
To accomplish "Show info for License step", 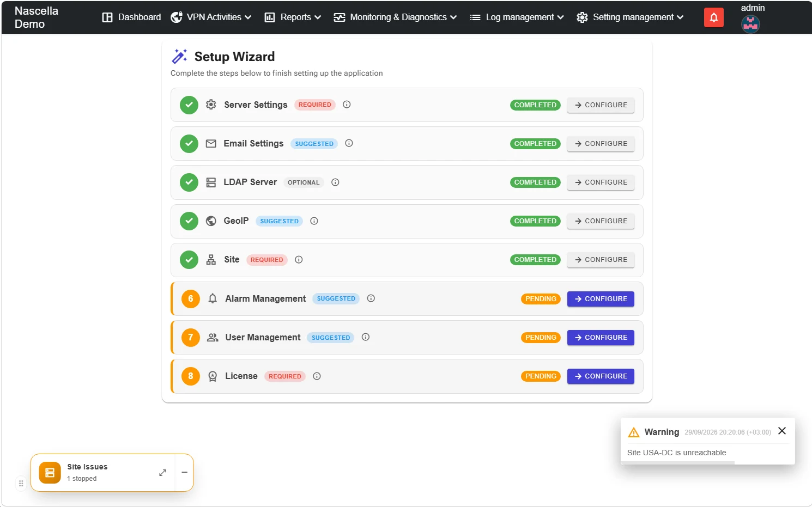I will click(x=317, y=376).
